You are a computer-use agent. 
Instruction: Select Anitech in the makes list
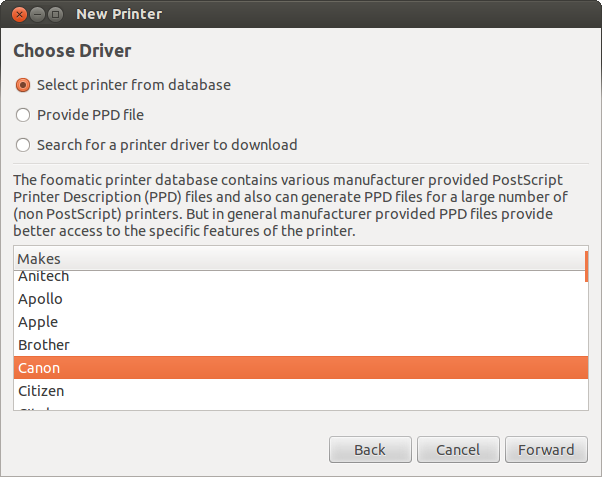pyautogui.click(x=44, y=277)
